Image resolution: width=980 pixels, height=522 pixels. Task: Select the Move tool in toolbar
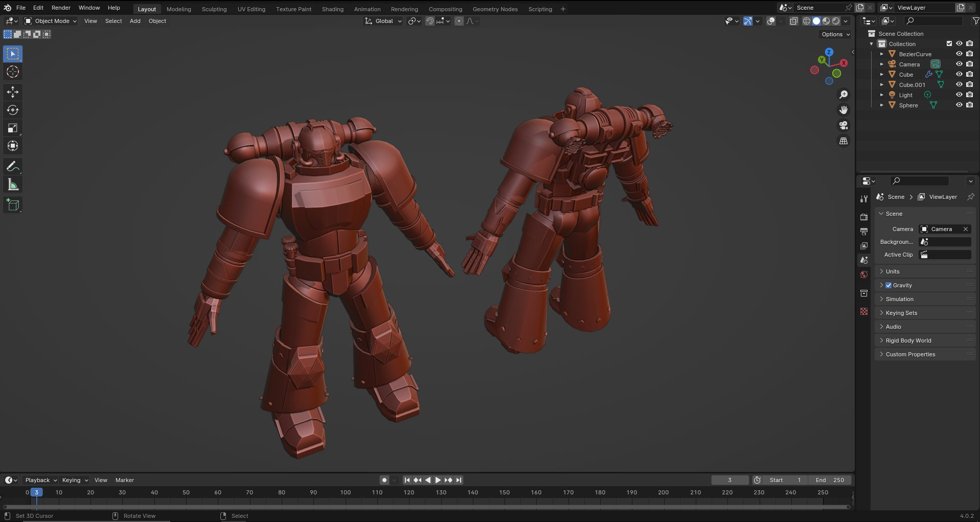click(x=13, y=92)
